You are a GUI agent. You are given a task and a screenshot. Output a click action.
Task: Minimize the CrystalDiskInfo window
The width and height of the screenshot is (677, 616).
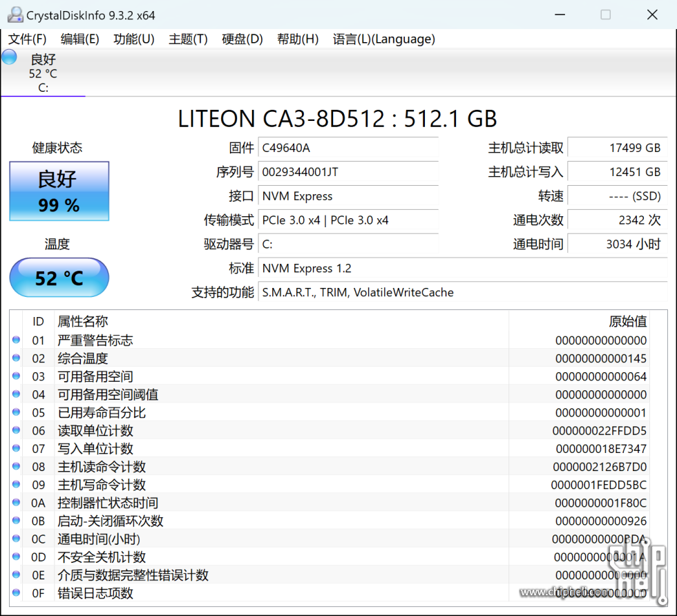[x=560, y=15]
